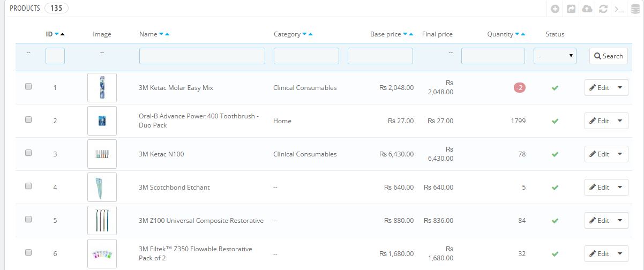Click the Name filter input field
This screenshot has height=270, width=644.
[x=202, y=56]
